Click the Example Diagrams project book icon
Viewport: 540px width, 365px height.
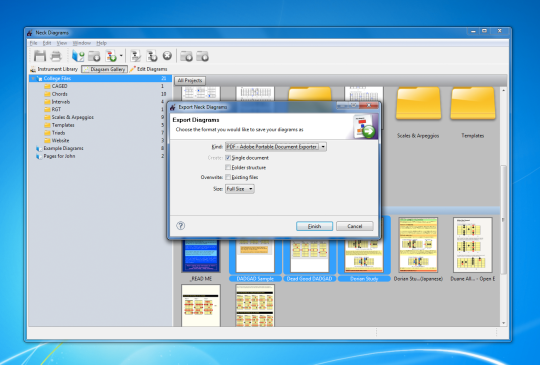[39, 148]
